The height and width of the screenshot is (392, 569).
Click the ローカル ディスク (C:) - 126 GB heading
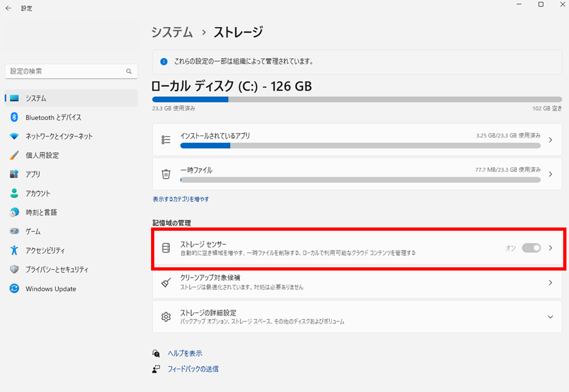pos(231,86)
